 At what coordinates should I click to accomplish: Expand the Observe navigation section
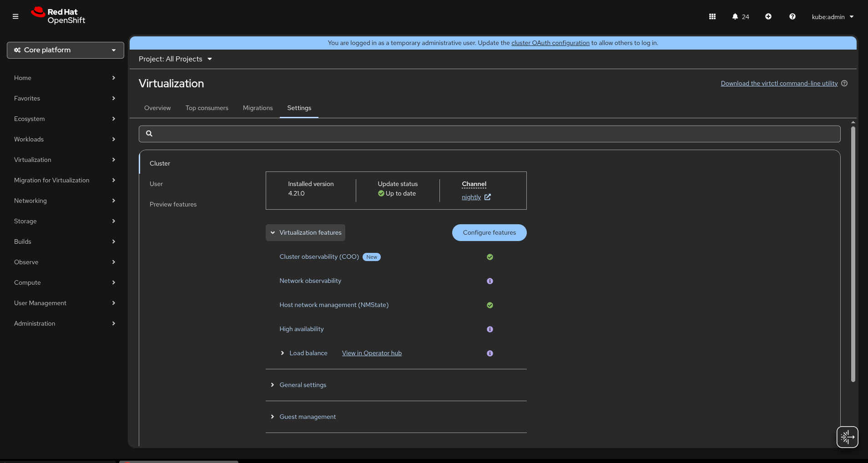65,262
